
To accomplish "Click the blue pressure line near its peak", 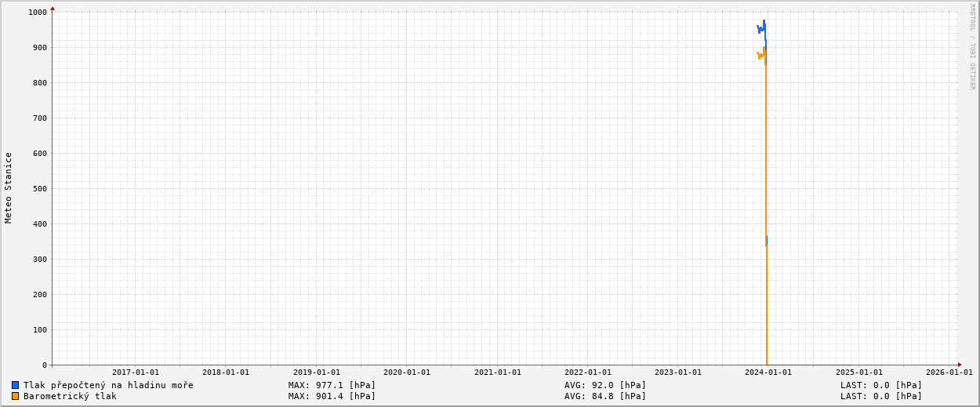I will click(764, 24).
